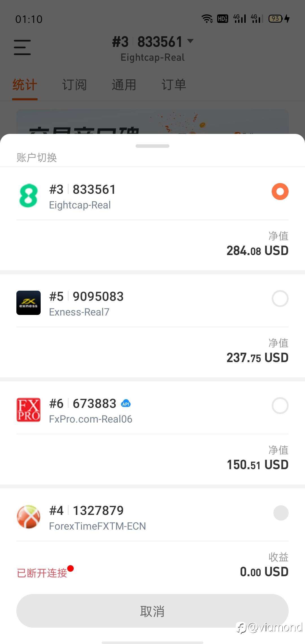Screen dimensions: 305x644
Task: Select the Eightcap-Real account radio button
Action: pyautogui.click(x=280, y=192)
